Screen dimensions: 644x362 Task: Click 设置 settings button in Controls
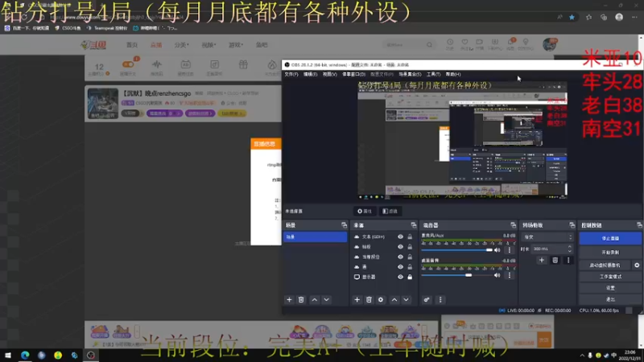(x=610, y=288)
